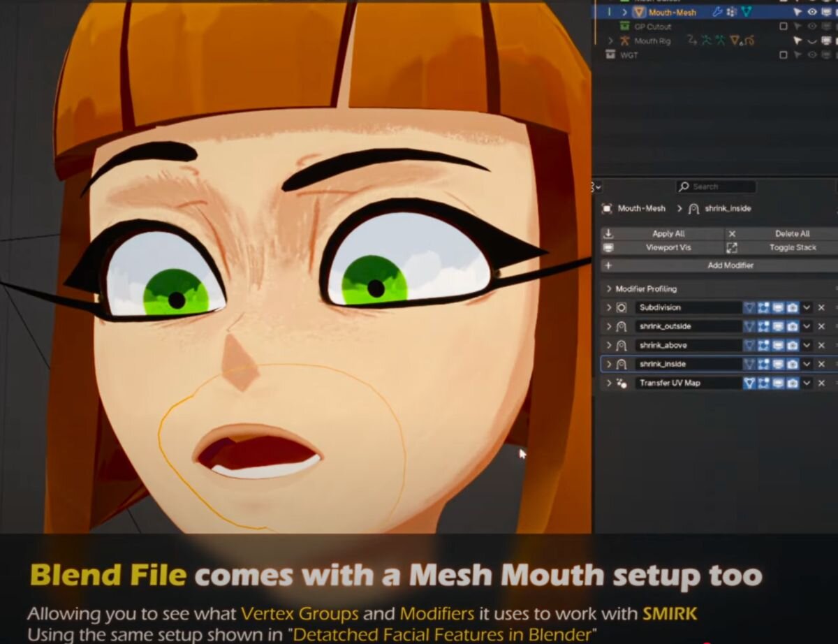Remove the shrink_outside modifier with its X
Image resolution: width=838 pixels, height=644 pixels.
click(x=821, y=326)
